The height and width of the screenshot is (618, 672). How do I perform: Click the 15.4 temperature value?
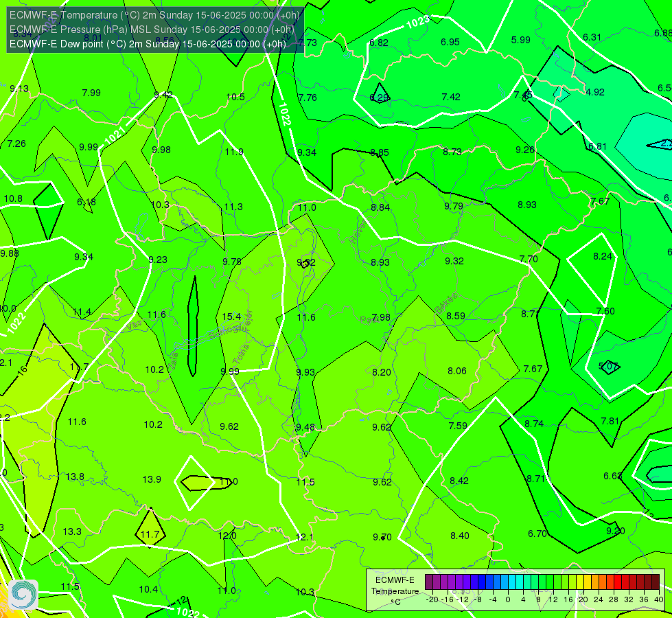point(231,317)
